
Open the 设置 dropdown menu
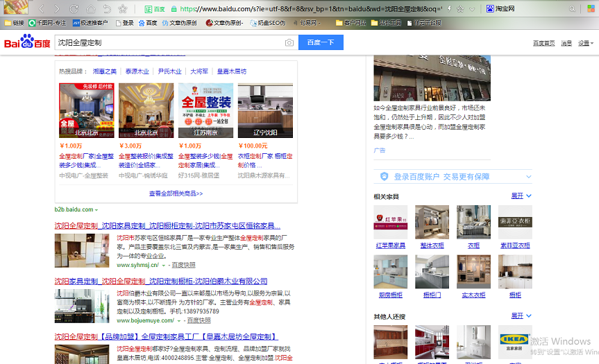tap(586, 43)
